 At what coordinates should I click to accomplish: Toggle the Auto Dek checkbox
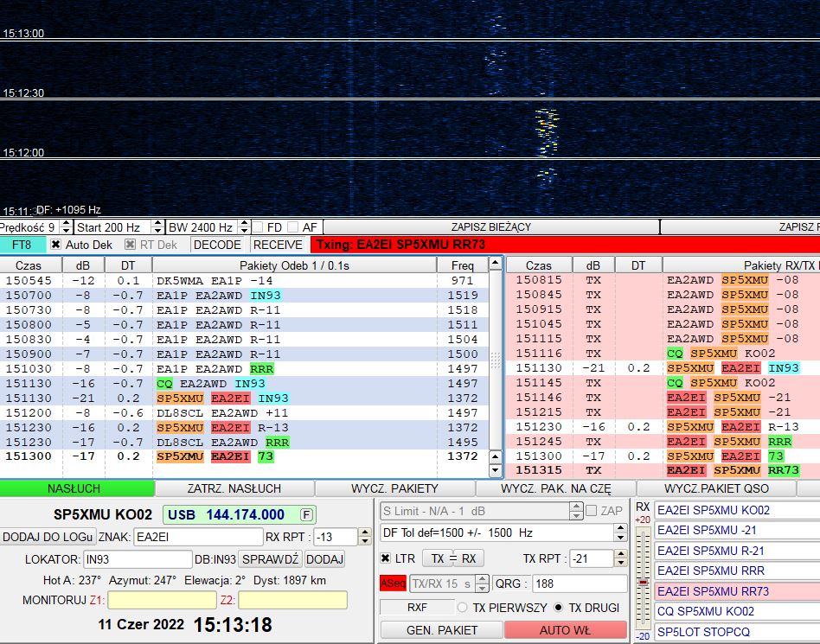coord(55,245)
